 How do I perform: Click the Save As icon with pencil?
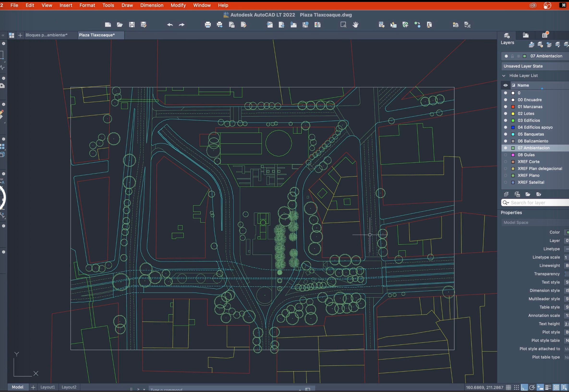point(144,24)
